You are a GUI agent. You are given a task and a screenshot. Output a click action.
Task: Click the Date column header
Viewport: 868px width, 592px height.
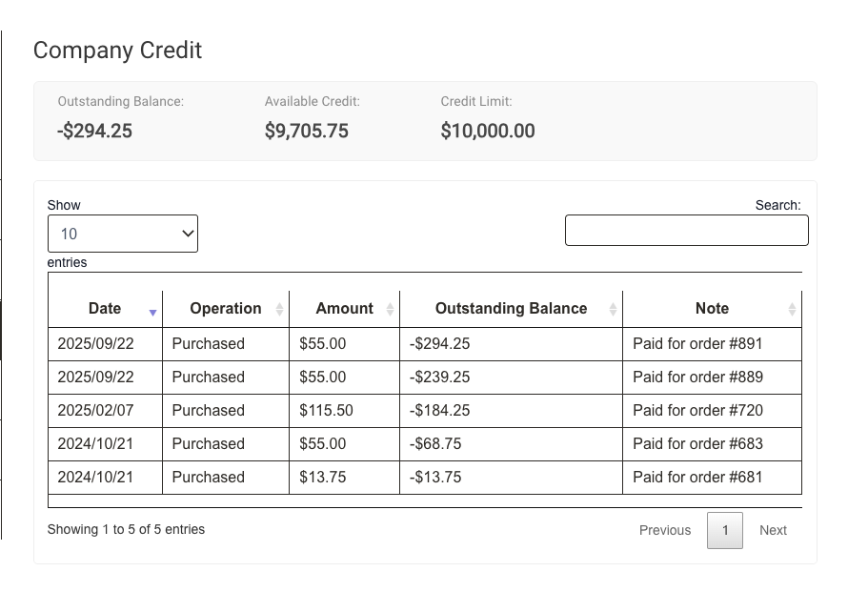pos(105,309)
